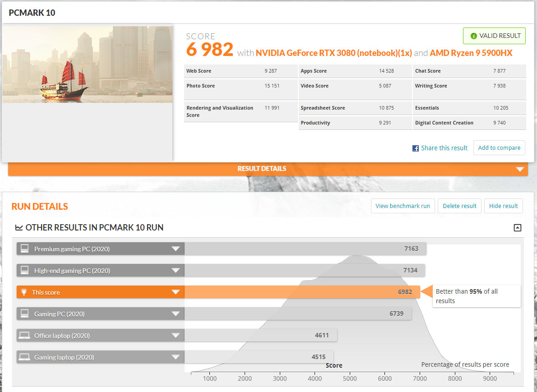This screenshot has width=537, height=392.
Task: Click the info icon in Valid Result badge
Action: (474, 36)
